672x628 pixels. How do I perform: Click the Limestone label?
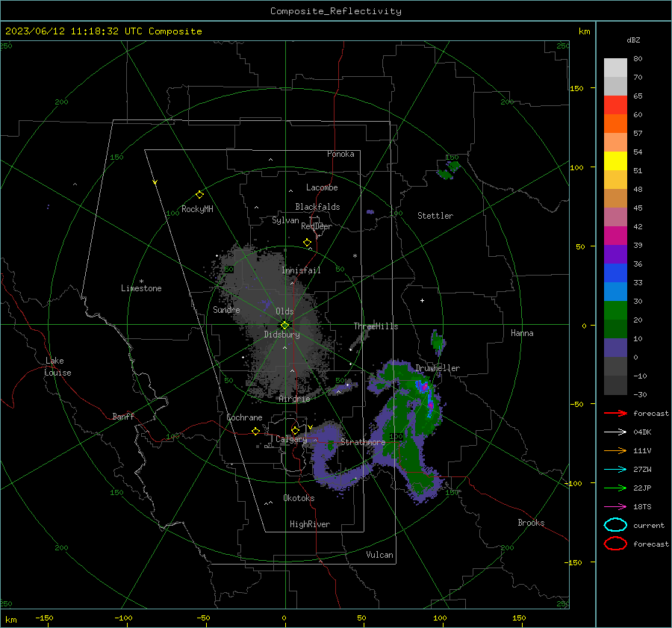(141, 288)
